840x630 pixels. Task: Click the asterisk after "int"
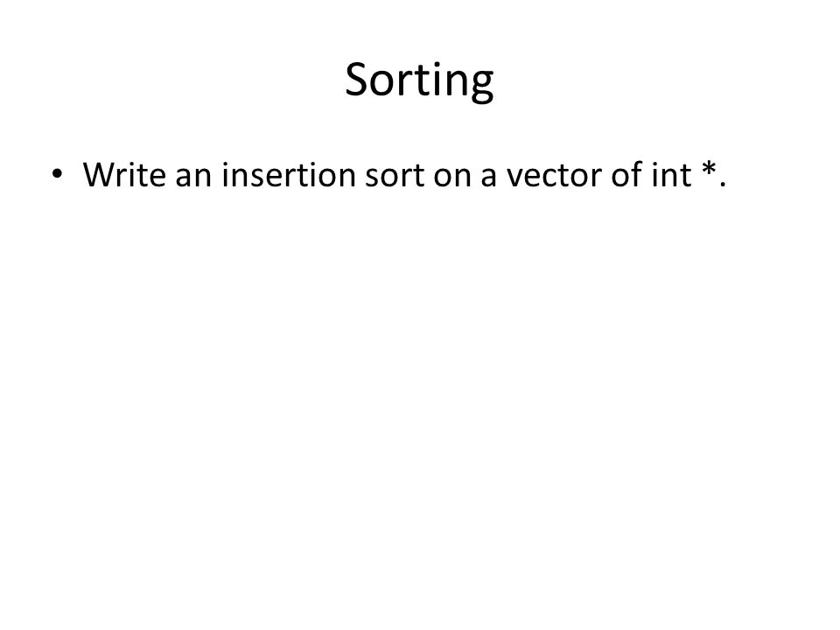(x=709, y=169)
